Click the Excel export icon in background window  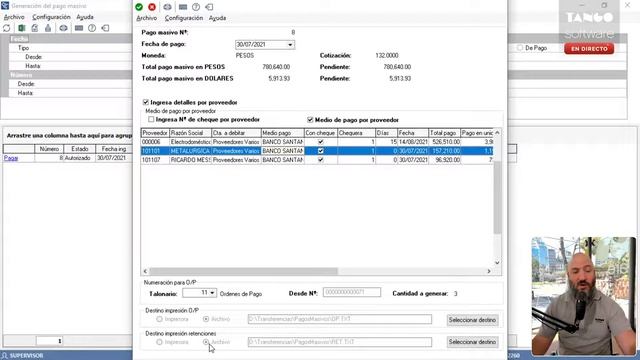tap(21, 28)
